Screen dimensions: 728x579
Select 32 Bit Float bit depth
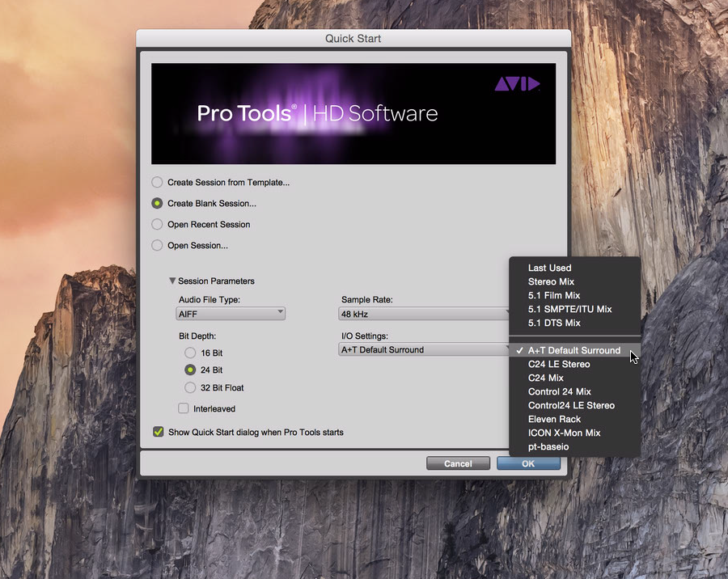[x=190, y=388]
